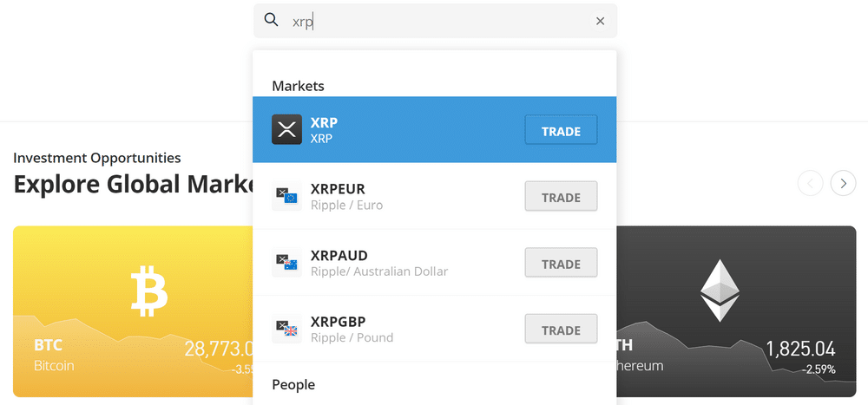The image size is (868, 405).
Task: Select the XRPAUD Australian Dollar result
Action: pos(435,263)
